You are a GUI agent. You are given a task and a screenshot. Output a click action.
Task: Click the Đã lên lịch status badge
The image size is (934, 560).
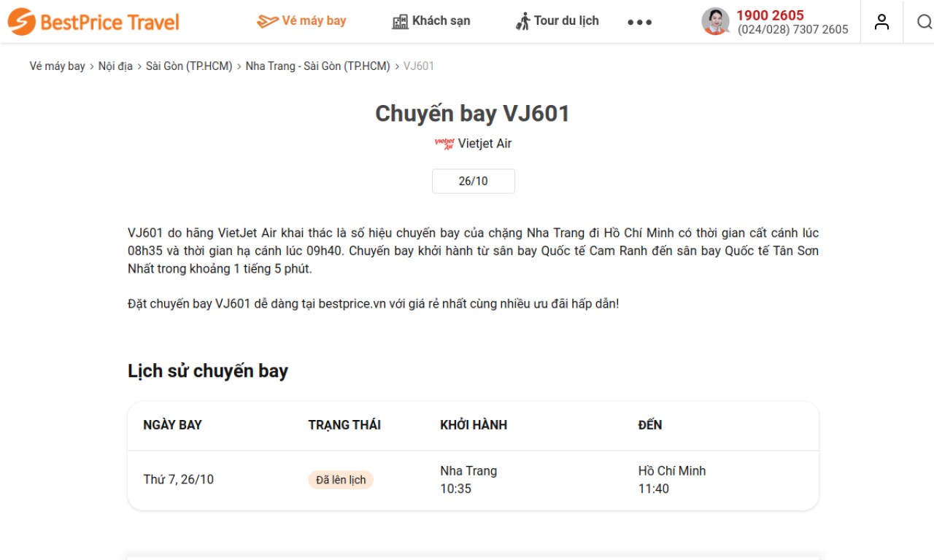pos(341,480)
